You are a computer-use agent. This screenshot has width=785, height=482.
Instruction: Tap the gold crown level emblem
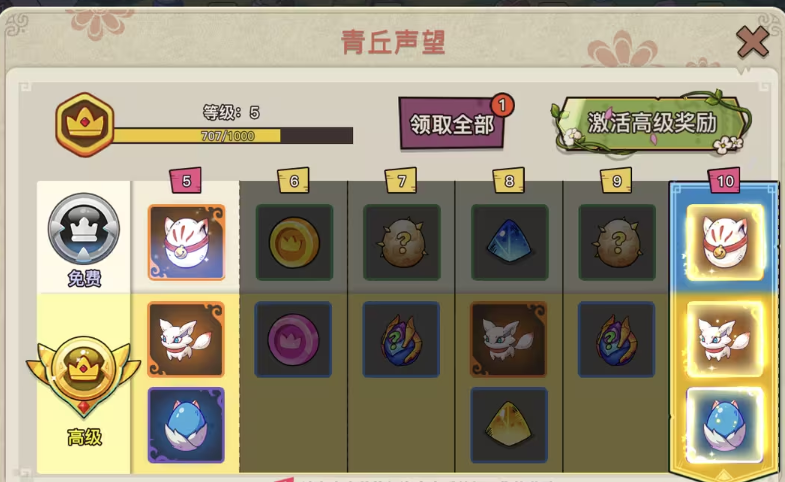coord(85,125)
